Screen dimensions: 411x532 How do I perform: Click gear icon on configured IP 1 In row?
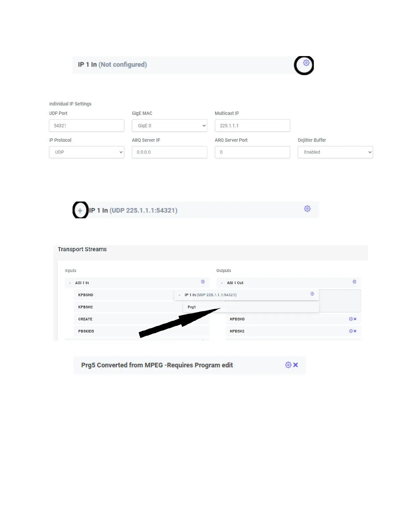307,209
